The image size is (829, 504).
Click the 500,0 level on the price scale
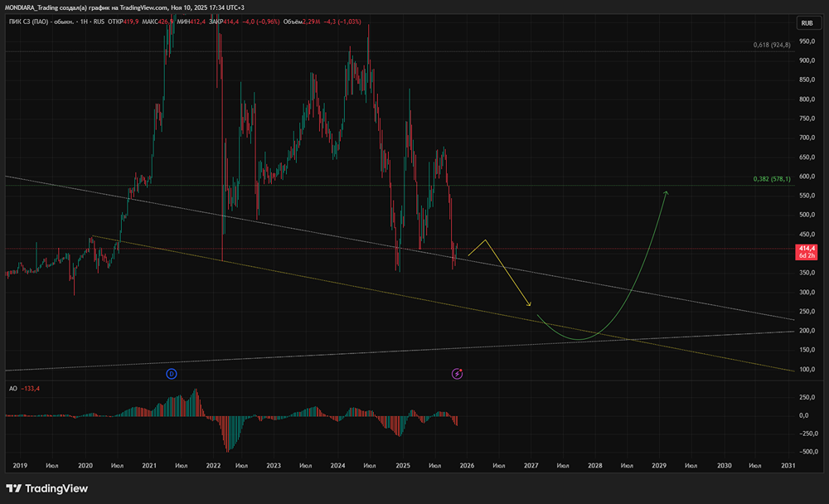click(807, 215)
